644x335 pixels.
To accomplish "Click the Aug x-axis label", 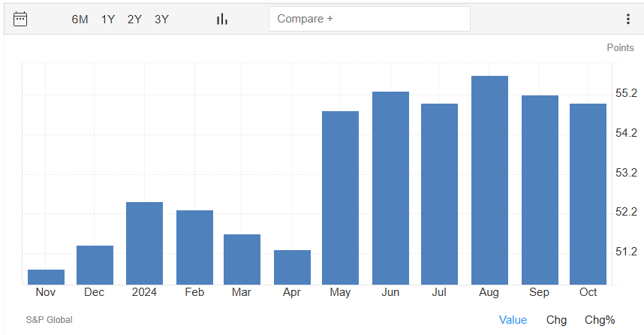I will pos(489,293).
